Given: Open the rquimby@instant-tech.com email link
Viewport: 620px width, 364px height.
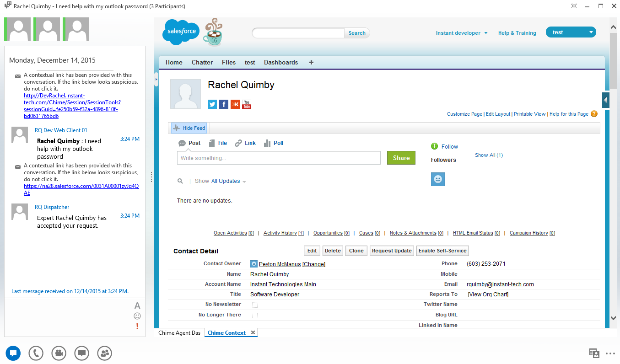Looking at the screenshot, I should (x=500, y=284).
